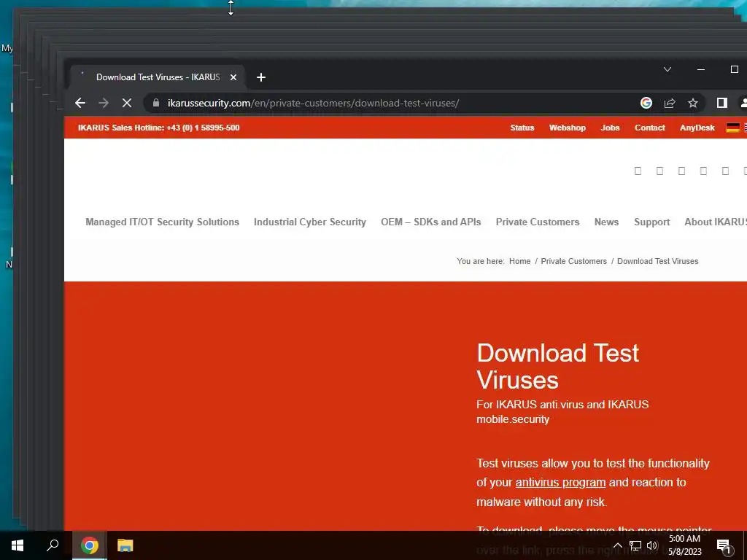Click the IKARUS Sales Hotline text
This screenshot has height=560, width=747.
click(158, 128)
